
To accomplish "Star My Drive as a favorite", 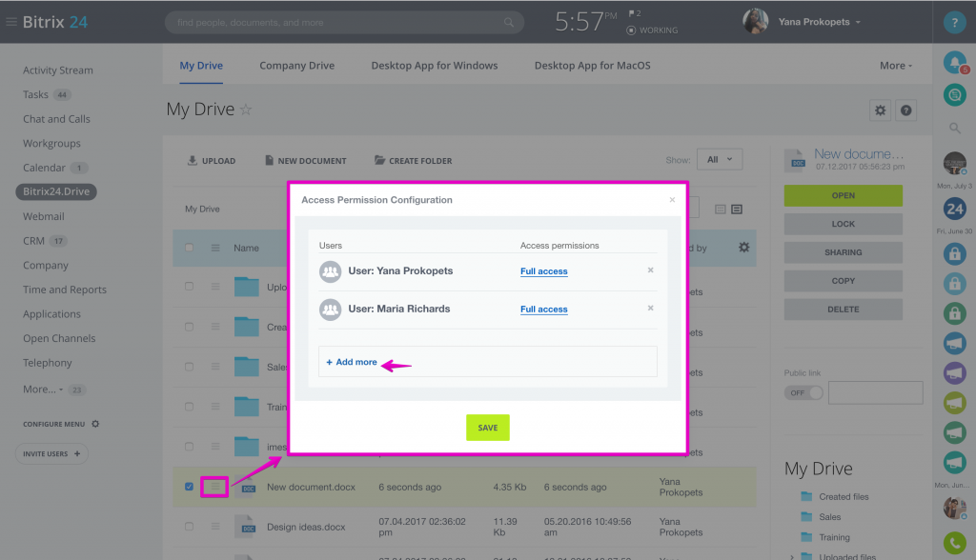I will point(247,110).
